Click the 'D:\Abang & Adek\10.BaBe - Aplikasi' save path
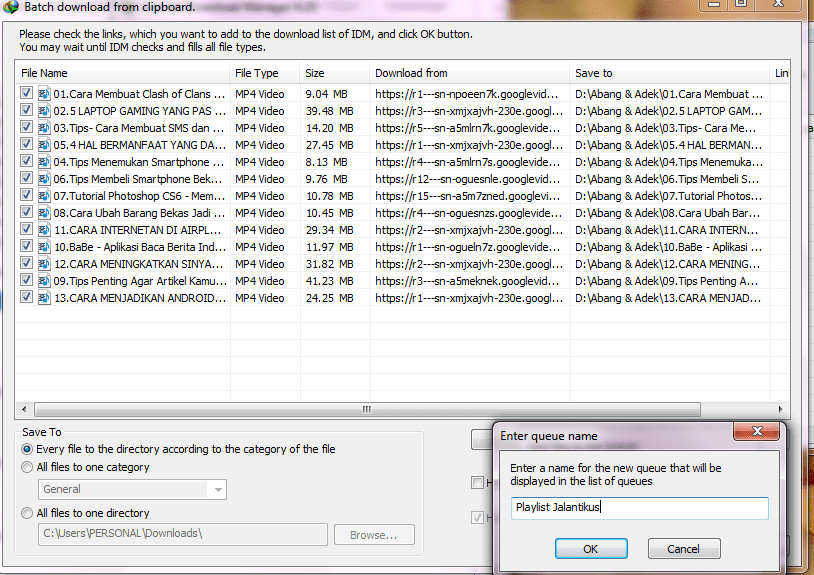Viewport: 814px width, 575px height. pos(669,247)
